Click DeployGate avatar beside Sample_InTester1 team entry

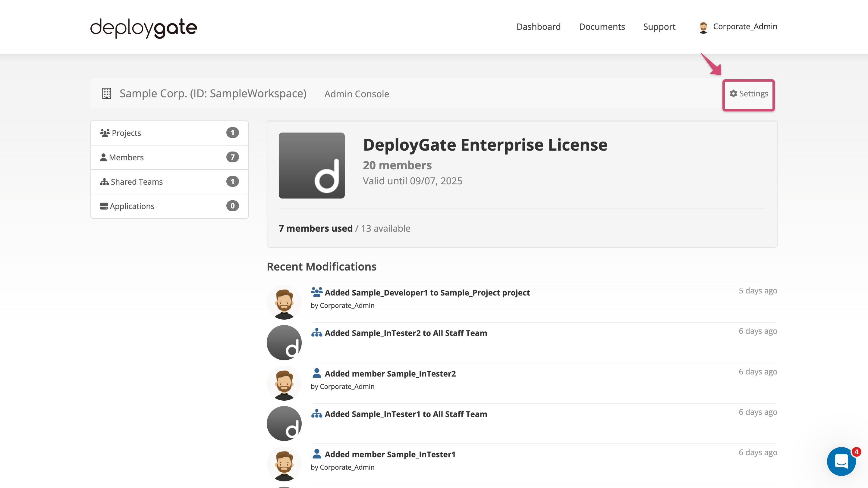pos(284,423)
